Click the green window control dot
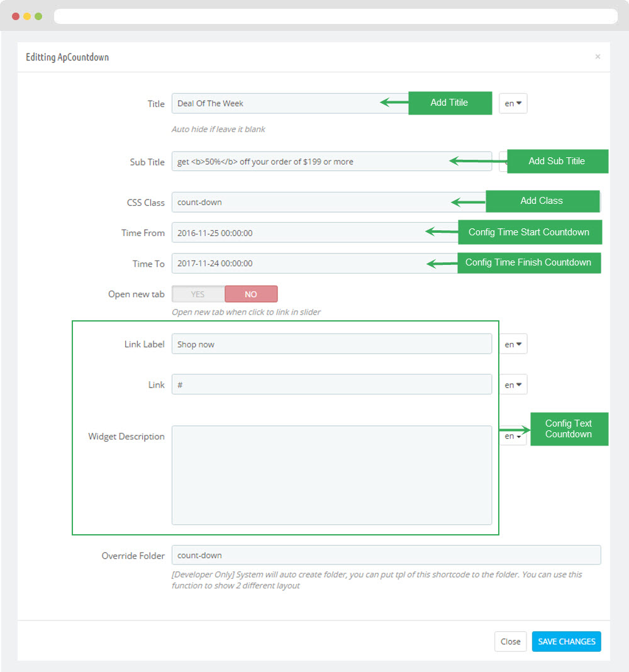Viewport: 629px width, 672px height. [x=38, y=16]
